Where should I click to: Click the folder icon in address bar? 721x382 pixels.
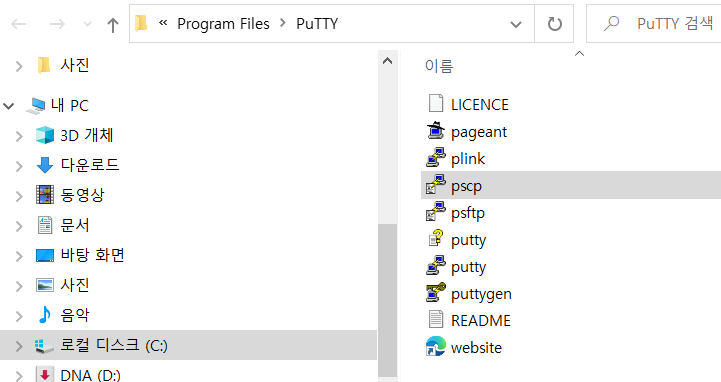141,23
